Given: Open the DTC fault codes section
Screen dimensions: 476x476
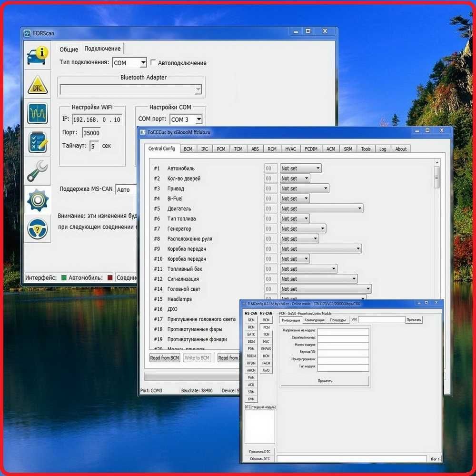Looking at the screenshot, I should pyautogui.click(x=37, y=85).
